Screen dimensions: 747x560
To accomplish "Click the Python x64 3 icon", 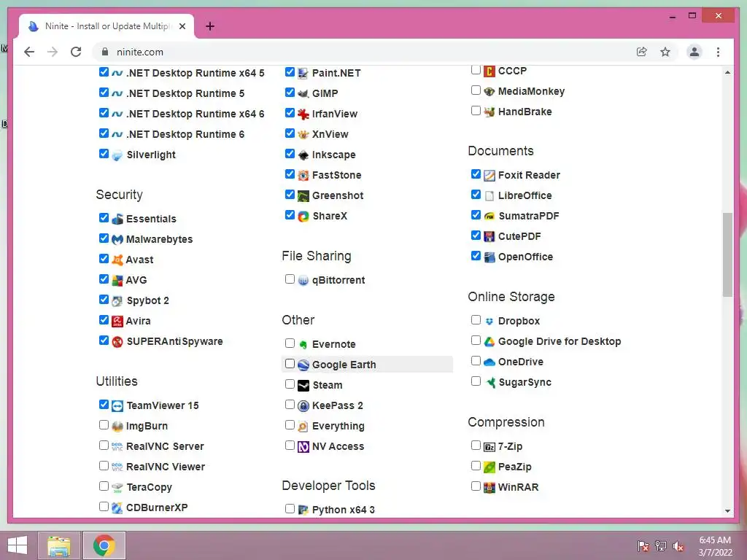I will click(303, 510).
